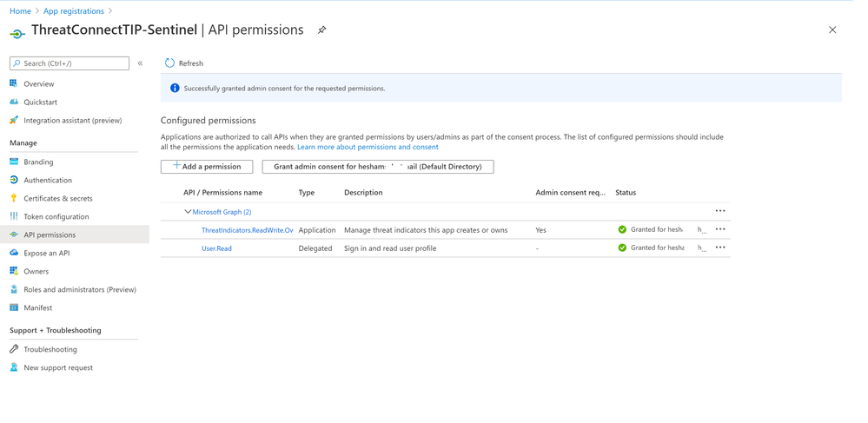This screenshot has width=868, height=423.
Task: Click the 'Delegated' type cell
Action: pos(315,248)
